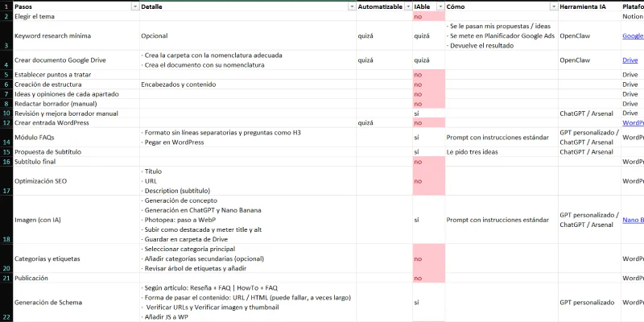Open the Cómo column filter dropdown
Viewport: 644px width, 322px height.
(554, 7)
